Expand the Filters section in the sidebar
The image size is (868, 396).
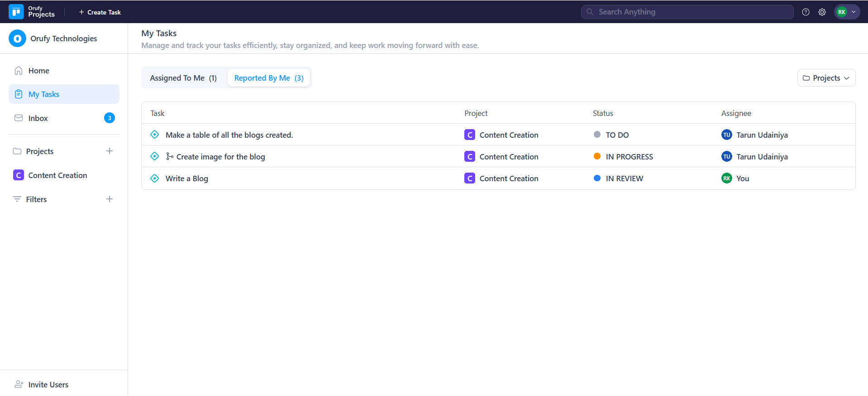[36, 199]
